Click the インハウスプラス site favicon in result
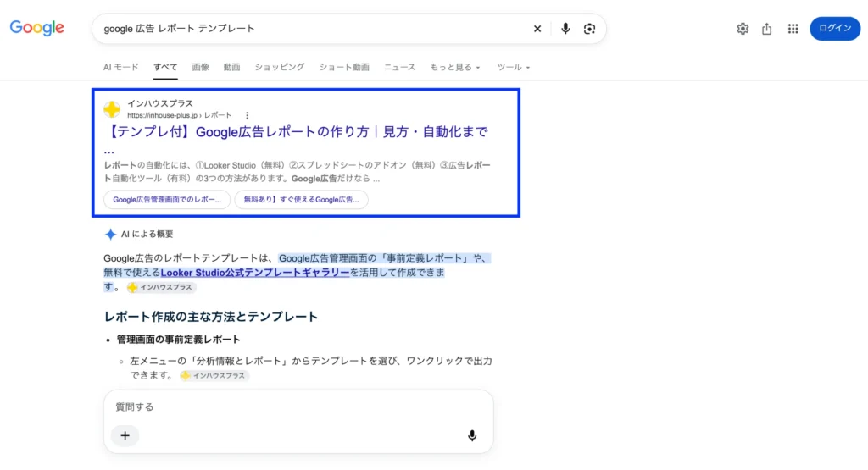 click(x=112, y=109)
